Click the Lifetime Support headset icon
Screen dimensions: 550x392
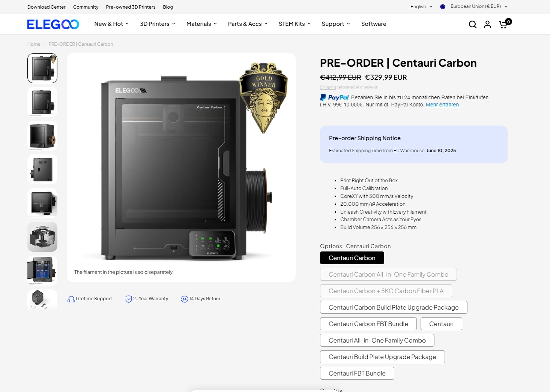[x=71, y=299]
